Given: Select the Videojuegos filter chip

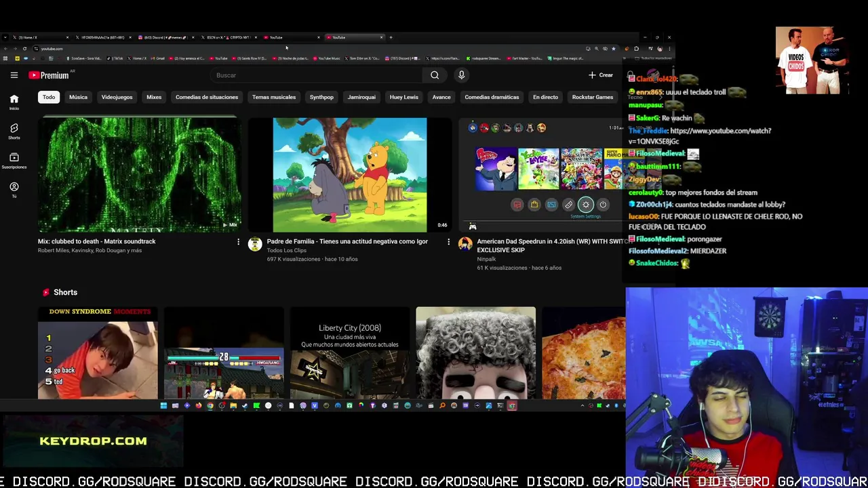Looking at the screenshot, I should 117,97.
